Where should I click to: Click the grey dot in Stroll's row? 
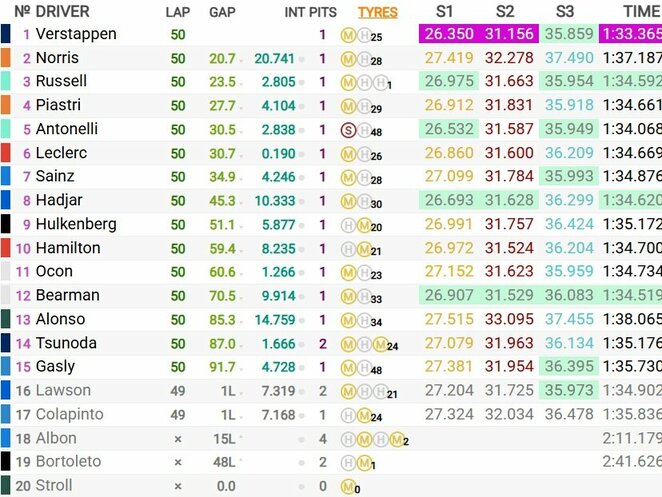(301, 487)
